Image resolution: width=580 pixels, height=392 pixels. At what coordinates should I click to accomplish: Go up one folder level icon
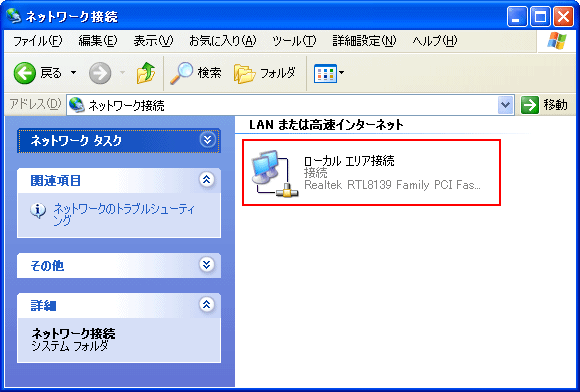(x=145, y=72)
